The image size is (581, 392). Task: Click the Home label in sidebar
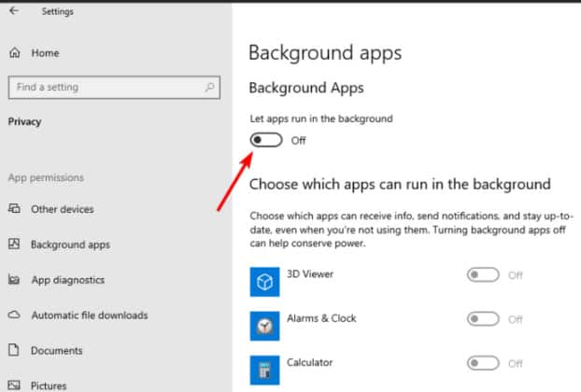click(44, 54)
